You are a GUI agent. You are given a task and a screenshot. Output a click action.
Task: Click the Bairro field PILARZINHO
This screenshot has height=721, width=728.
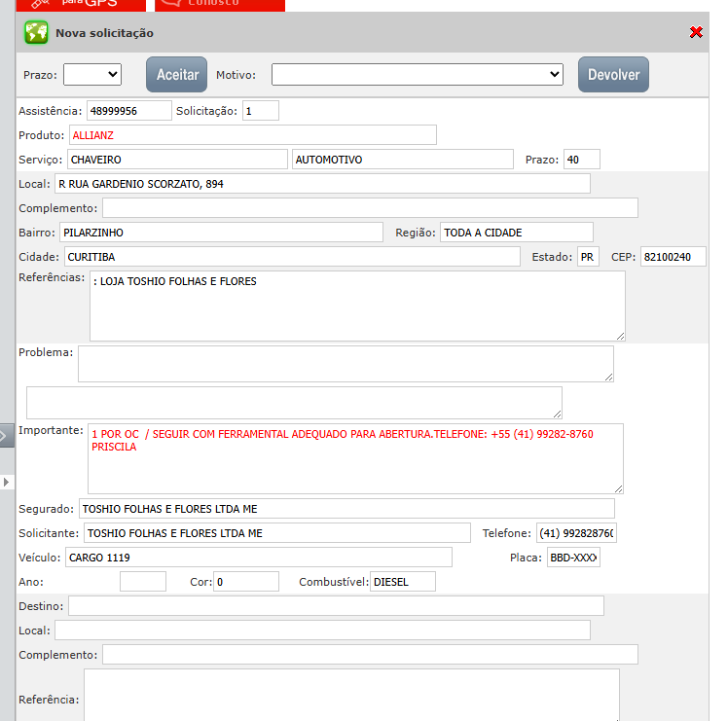pos(221,233)
